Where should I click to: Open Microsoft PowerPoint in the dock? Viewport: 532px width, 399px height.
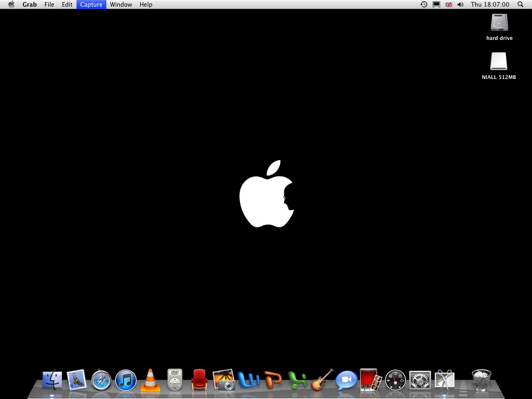[273, 380]
